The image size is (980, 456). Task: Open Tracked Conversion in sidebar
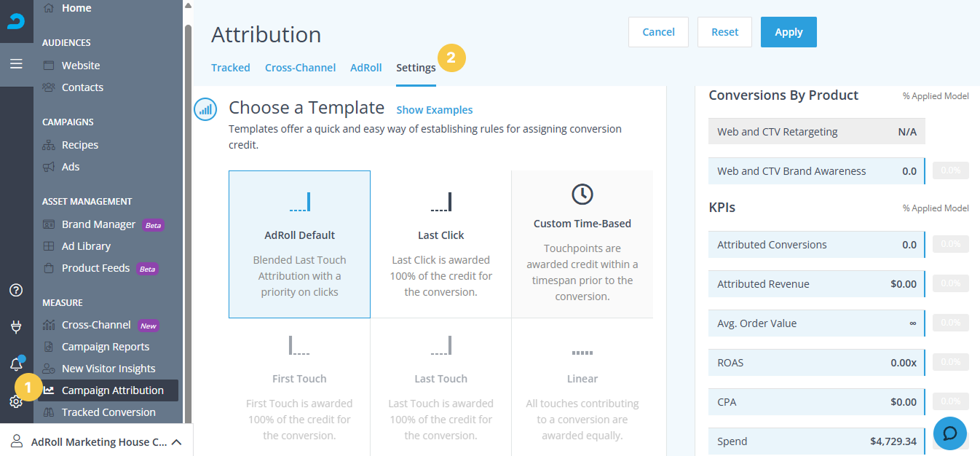(x=110, y=412)
